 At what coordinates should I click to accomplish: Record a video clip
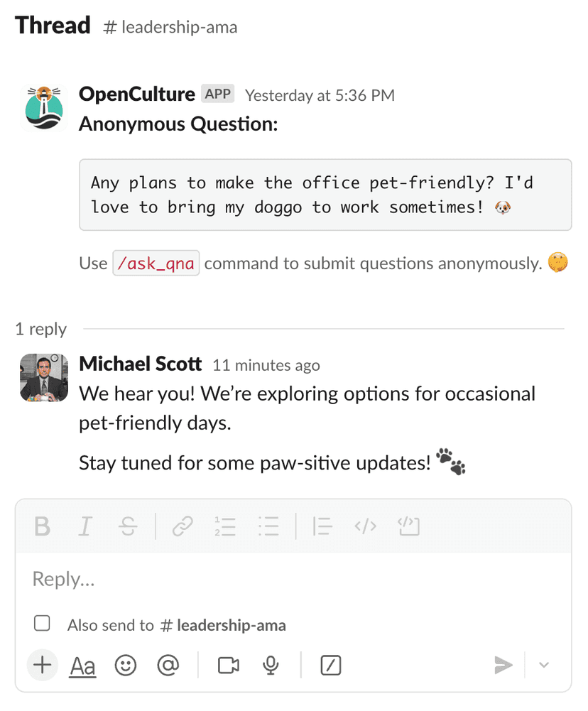click(227, 666)
